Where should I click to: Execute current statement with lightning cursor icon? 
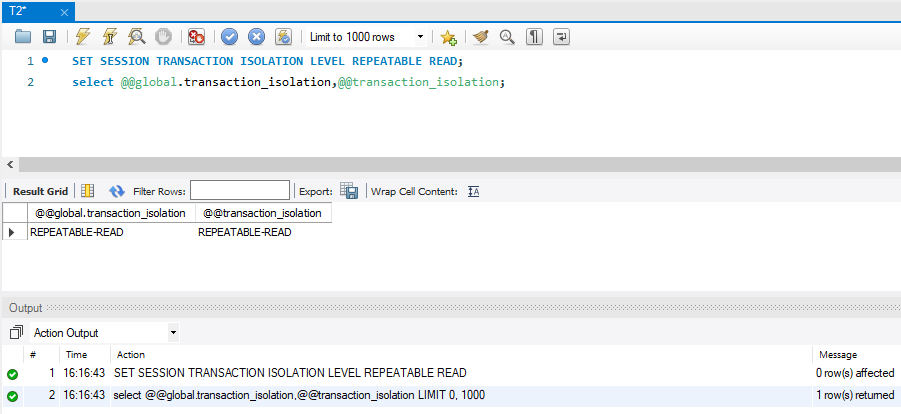(110, 37)
